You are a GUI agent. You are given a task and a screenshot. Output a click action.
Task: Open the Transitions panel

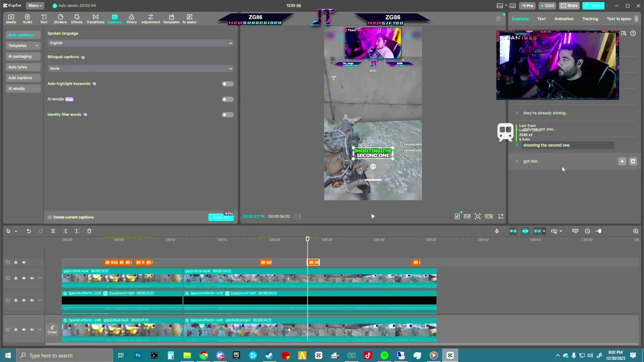tap(96, 19)
